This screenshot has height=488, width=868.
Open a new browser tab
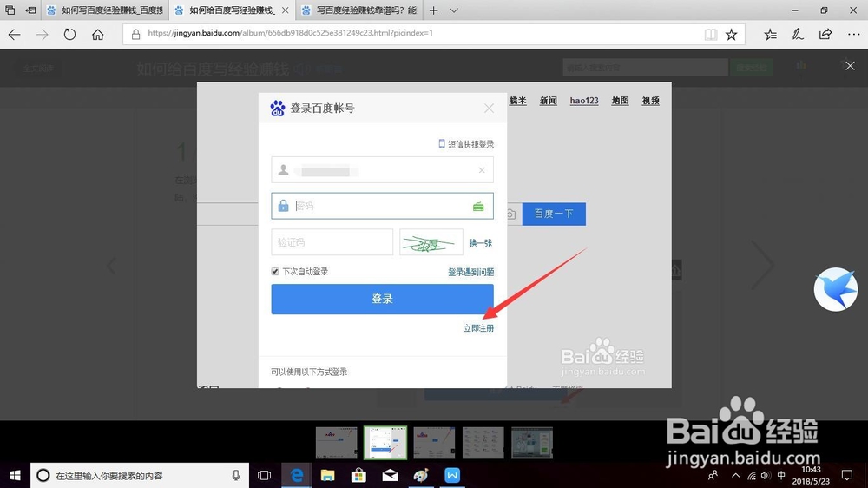[x=433, y=10]
